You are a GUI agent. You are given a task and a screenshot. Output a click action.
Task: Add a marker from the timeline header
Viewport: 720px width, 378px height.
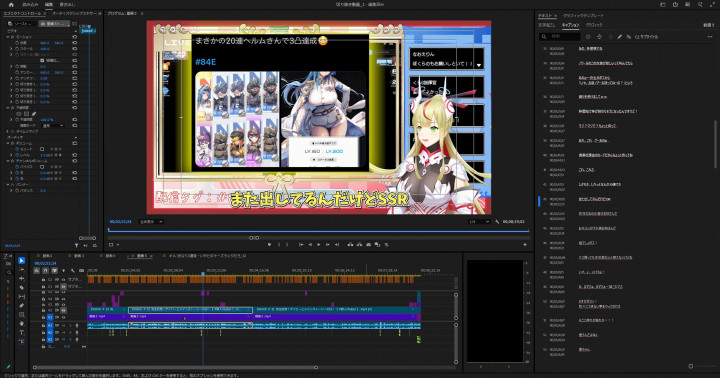pos(63,271)
